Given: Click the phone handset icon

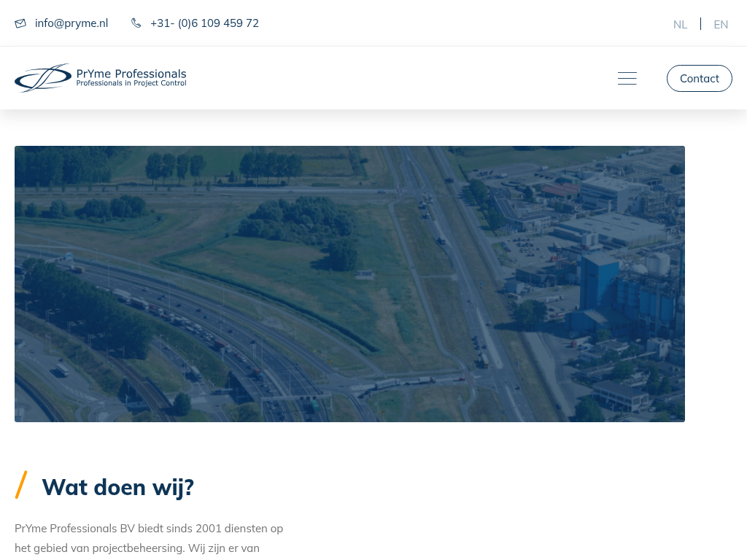Looking at the screenshot, I should coord(136,23).
